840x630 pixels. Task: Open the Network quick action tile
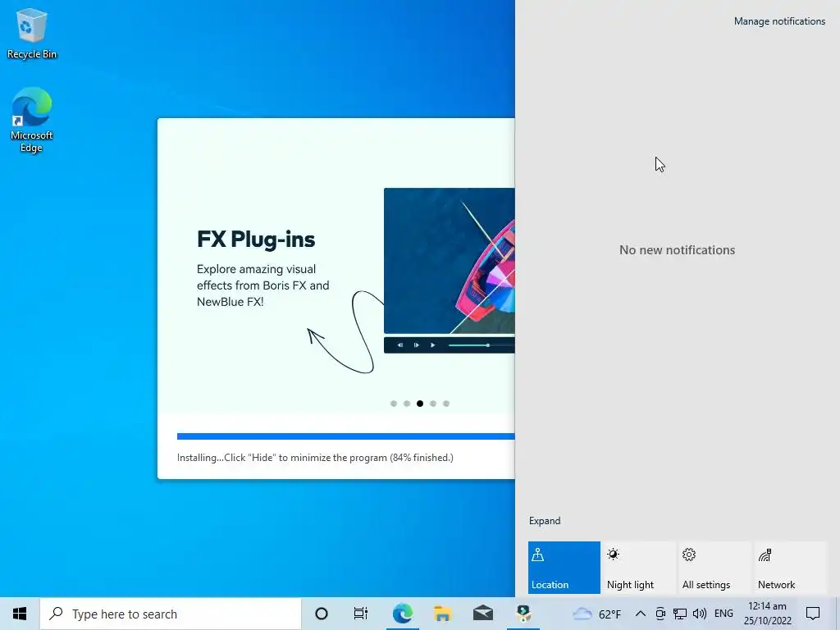[790, 568]
